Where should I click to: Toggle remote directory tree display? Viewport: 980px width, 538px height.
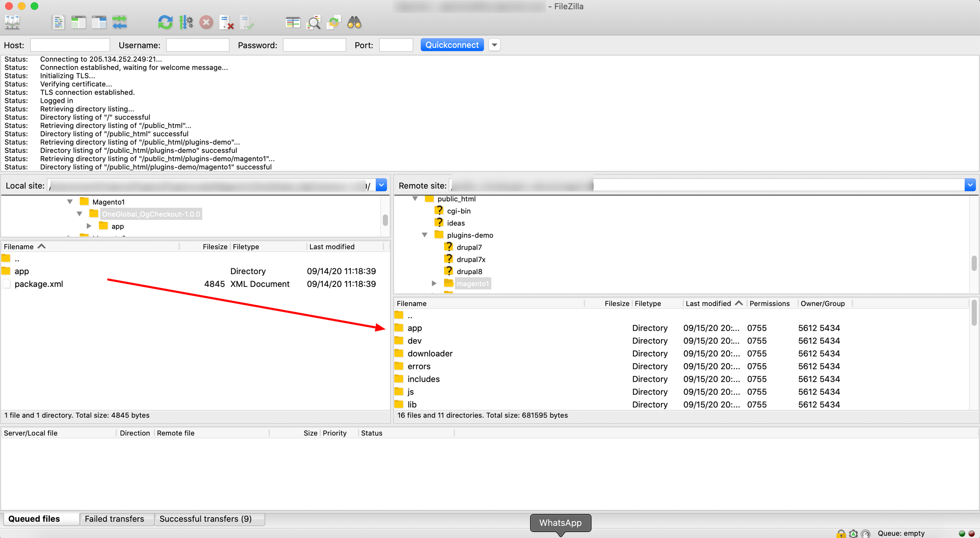tap(99, 22)
